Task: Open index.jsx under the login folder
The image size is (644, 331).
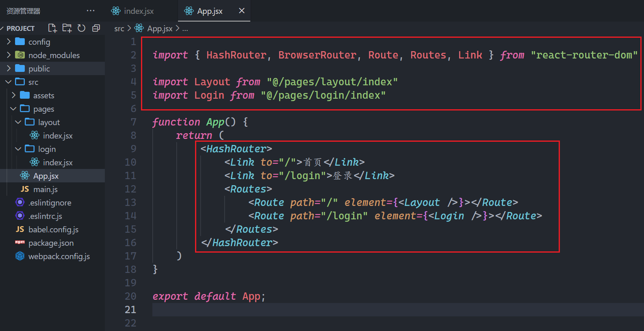Action: point(52,162)
